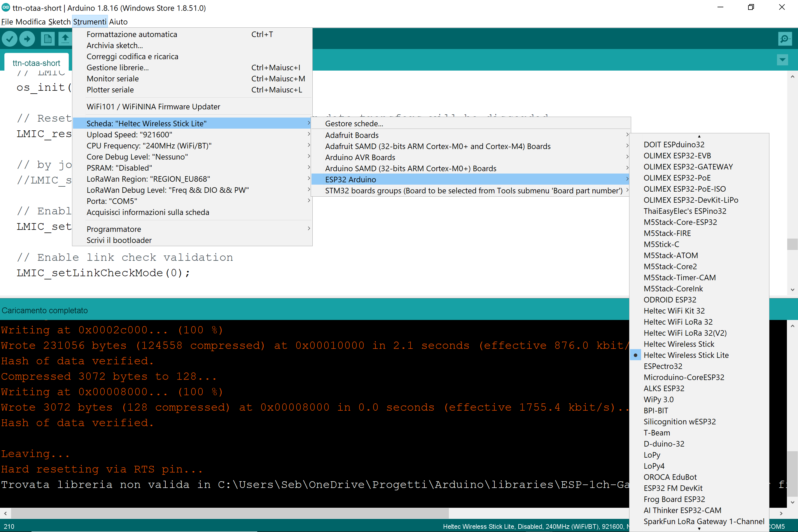Open the Aiuto menu

pyautogui.click(x=118, y=22)
